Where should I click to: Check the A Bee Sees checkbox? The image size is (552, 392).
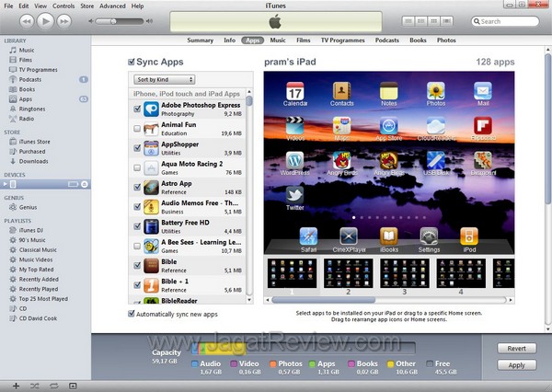(137, 246)
